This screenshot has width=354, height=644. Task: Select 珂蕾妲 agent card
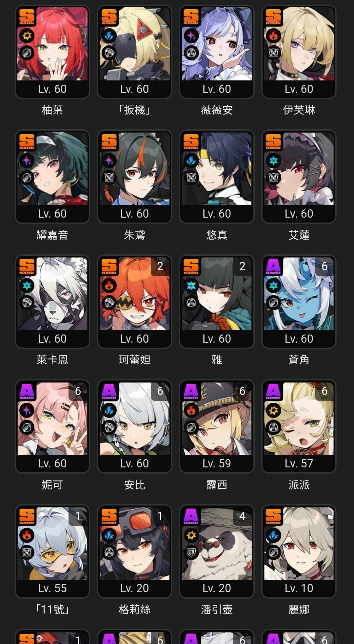135,302
